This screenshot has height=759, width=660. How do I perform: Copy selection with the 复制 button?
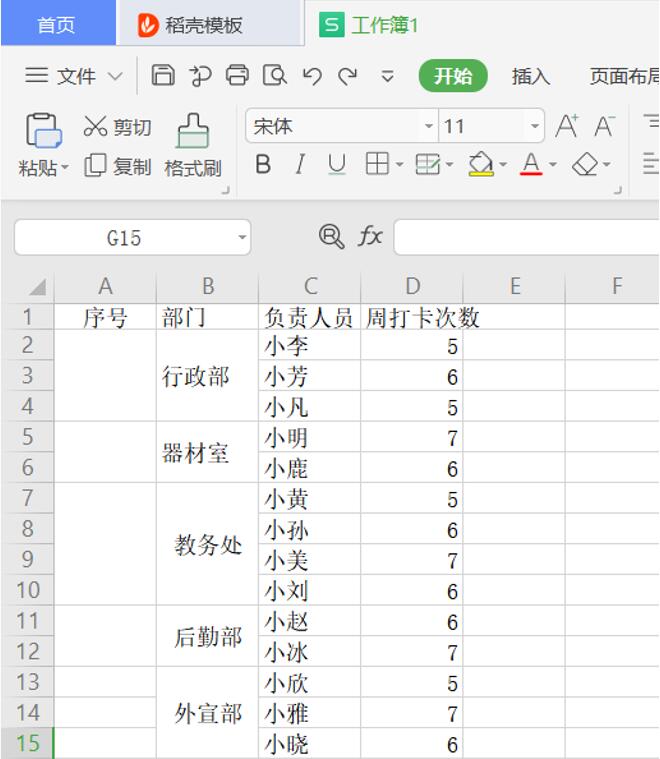tap(118, 167)
